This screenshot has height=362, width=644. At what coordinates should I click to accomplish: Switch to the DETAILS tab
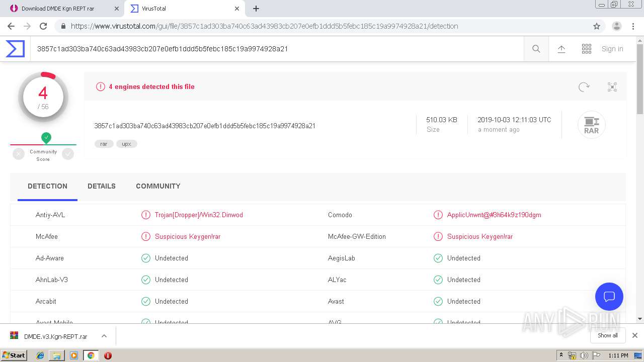pyautogui.click(x=102, y=186)
